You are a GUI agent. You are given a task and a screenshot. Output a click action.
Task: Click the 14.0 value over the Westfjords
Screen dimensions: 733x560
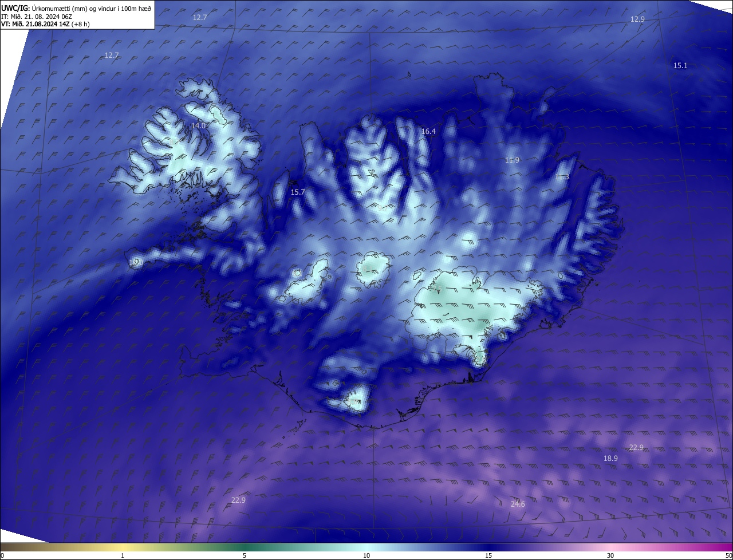pos(198,125)
